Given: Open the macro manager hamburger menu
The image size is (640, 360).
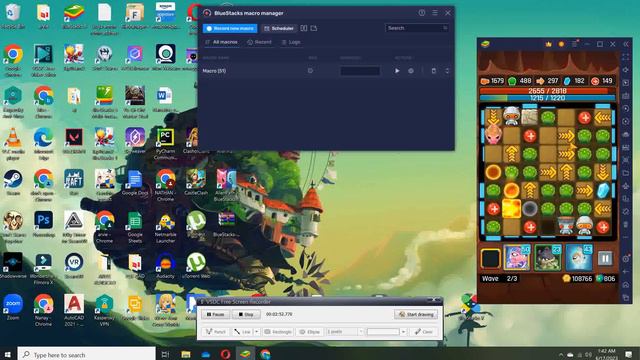Looking at the screenshot, I should pyautogui.click(x=435, y=13).
